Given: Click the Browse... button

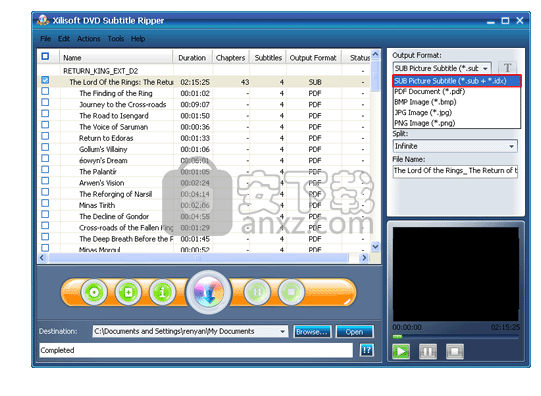Looking at the screenshot, I should click(x=312, y=332).
